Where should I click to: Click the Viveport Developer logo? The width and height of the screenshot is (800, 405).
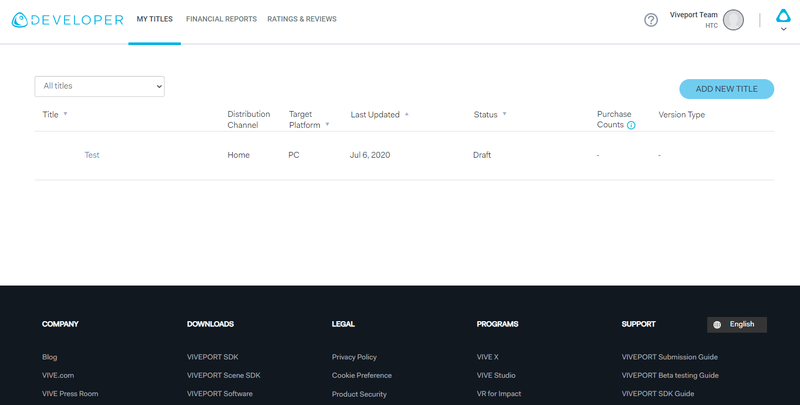click(67, 20)
